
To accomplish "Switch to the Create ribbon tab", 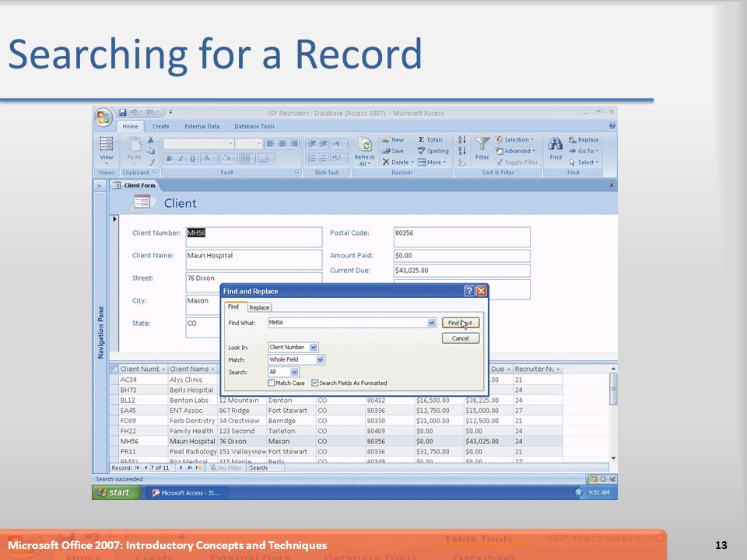I will (x=160, y=126).
